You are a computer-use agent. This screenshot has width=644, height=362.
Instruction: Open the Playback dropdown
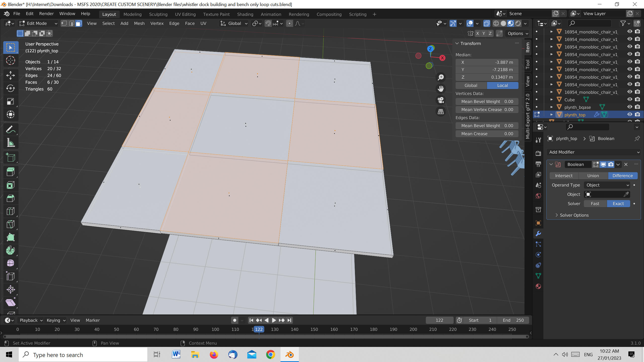(31, 320)
